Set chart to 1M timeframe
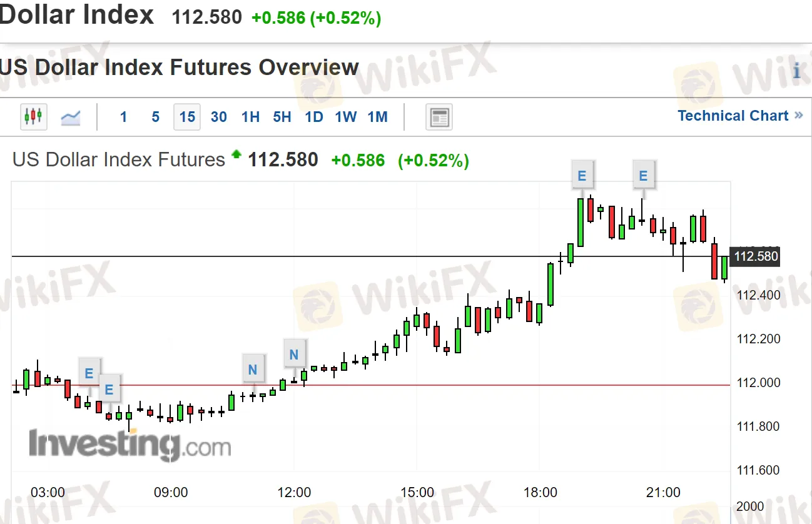 377,117
